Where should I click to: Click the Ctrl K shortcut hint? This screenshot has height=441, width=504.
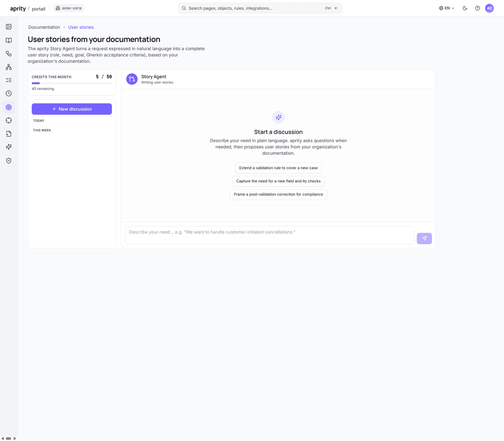[331, 8]
